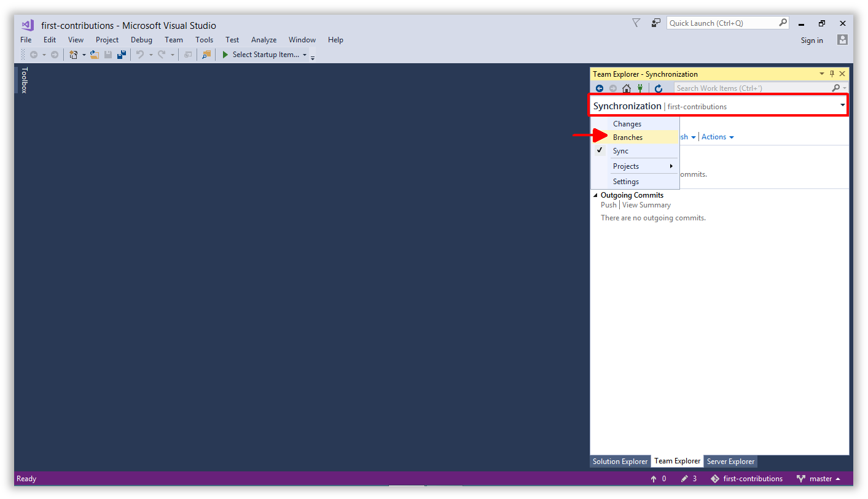
Task: Click the Open File folder icon
Action: (x=95, y=55)
